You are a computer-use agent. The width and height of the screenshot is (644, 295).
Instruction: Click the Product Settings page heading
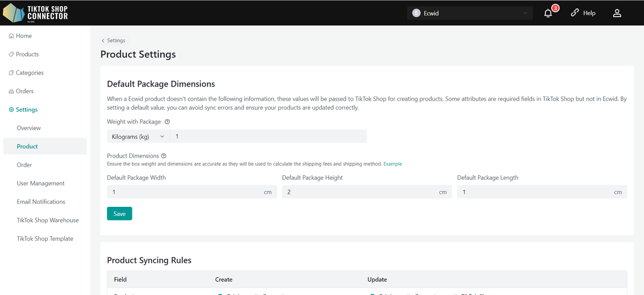[138, 54]
